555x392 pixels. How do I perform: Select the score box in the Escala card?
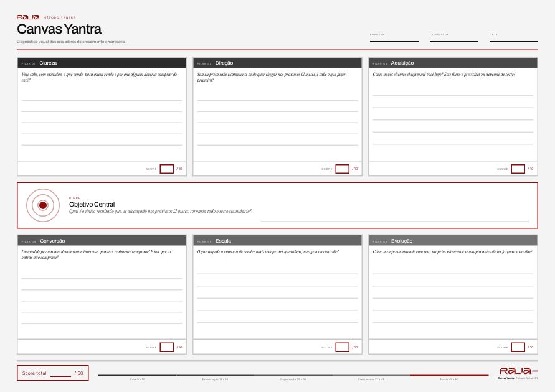click(x=342, y=347)
